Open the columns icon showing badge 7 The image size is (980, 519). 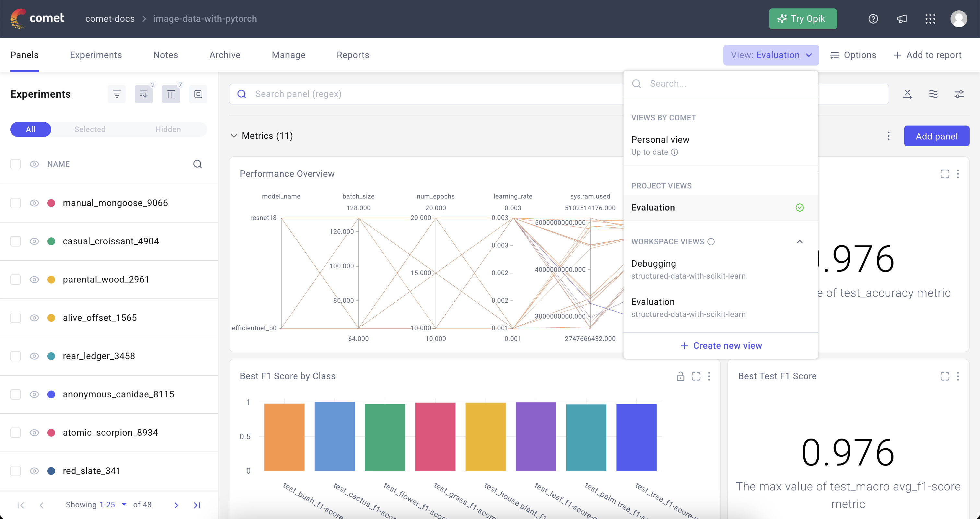[x=171, y=94]
